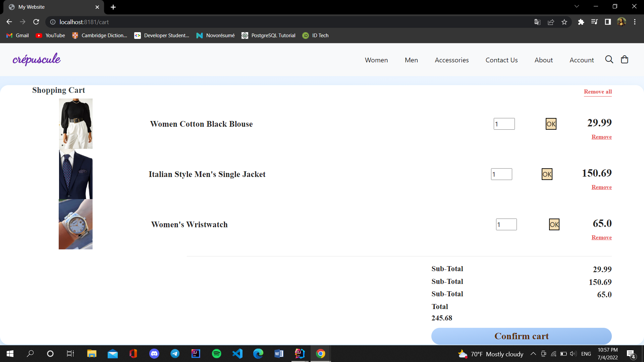Open Spotify from the taskbar

217,354
